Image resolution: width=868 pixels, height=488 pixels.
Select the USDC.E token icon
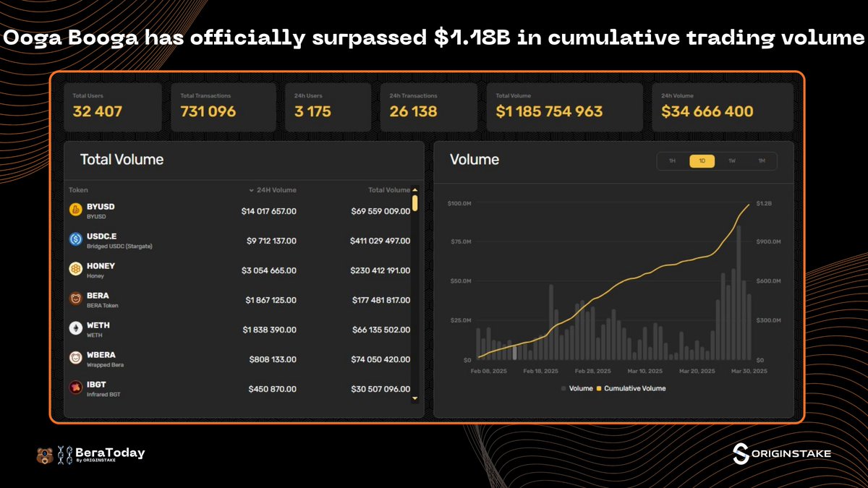75,240
